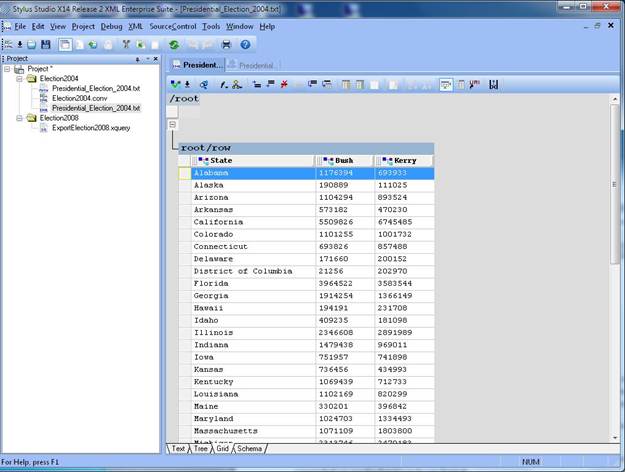Click the green checkmark validate icon
625x472 pixels.
[175, 84]
